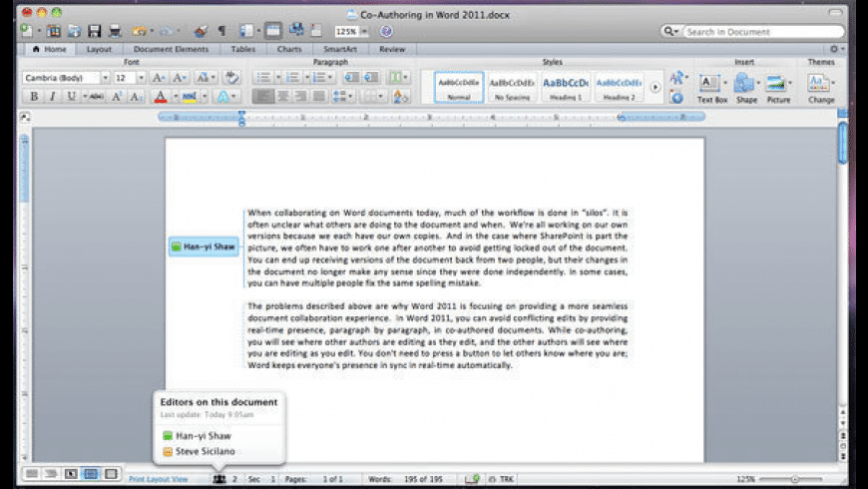The image size is (868, 489).
Task: Switch to the Home tab
Action: click(49, 49)
